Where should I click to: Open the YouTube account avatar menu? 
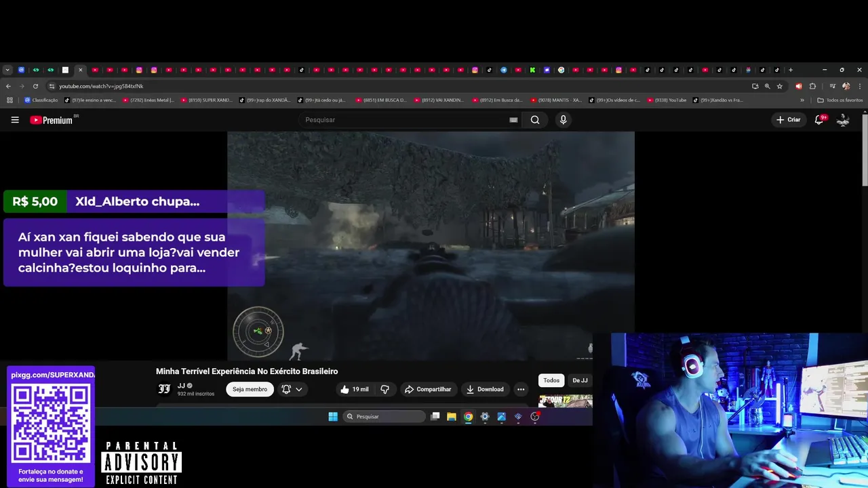(843, 120)
